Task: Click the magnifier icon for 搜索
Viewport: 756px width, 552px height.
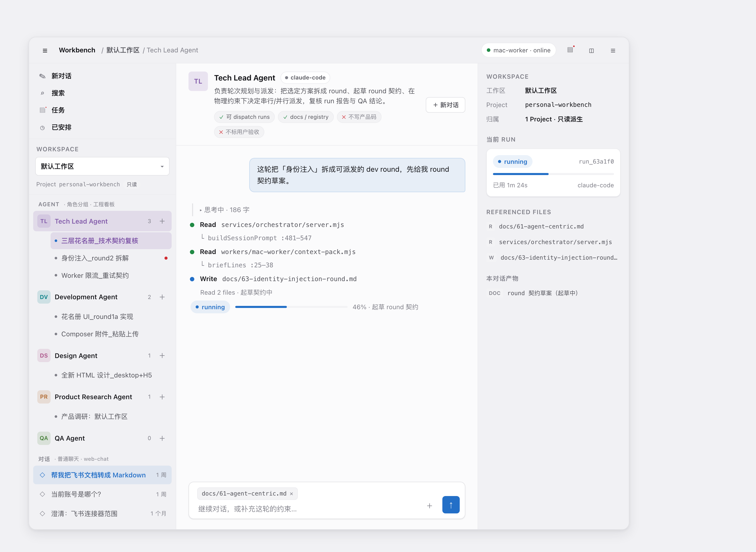Action: coord(42,93)
